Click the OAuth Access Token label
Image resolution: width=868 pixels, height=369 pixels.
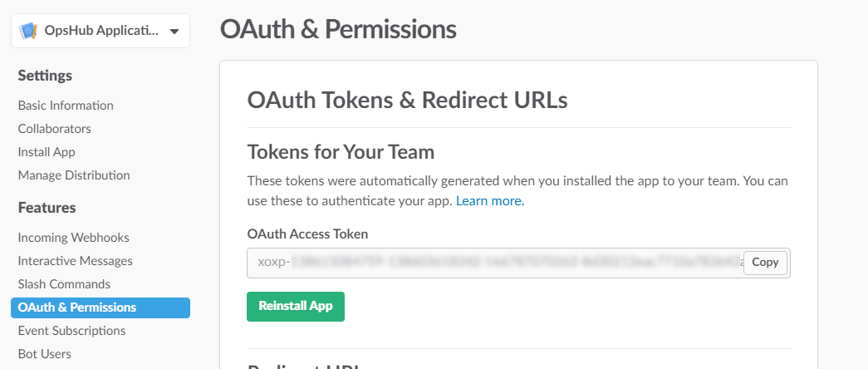coord(307,234)
